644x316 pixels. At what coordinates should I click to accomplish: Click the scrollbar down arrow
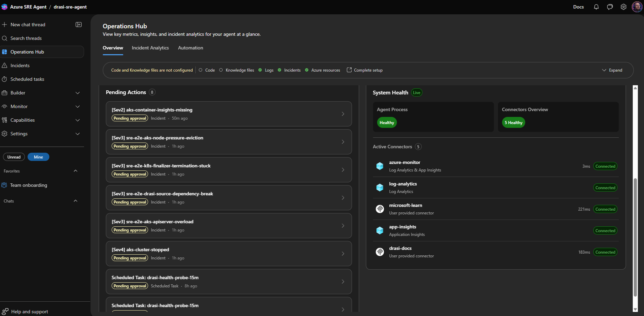click(635, 309)
